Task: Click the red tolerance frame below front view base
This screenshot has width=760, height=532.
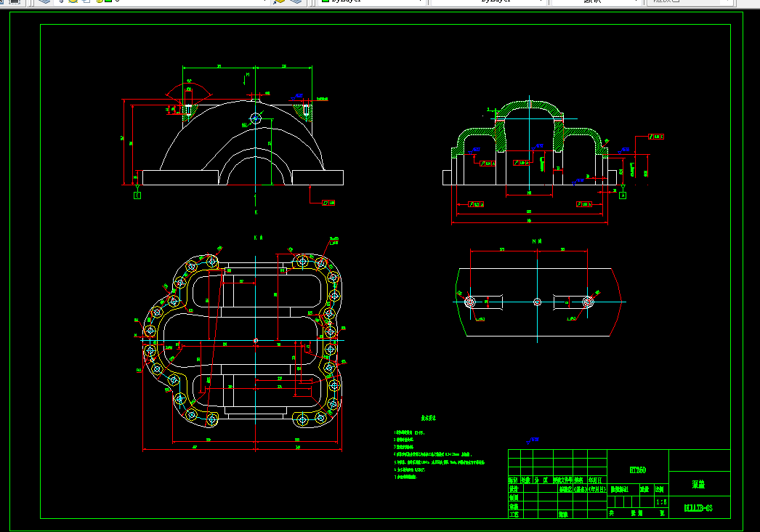Action: 328,203
